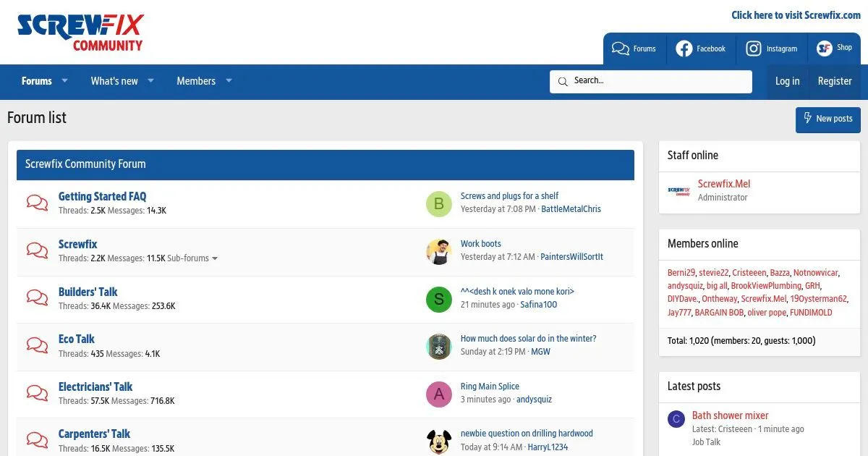This screenshot has height=456, width=868.
Task: Open 'Screws and plugs for a shelf' thread
Action: [509, 196]
